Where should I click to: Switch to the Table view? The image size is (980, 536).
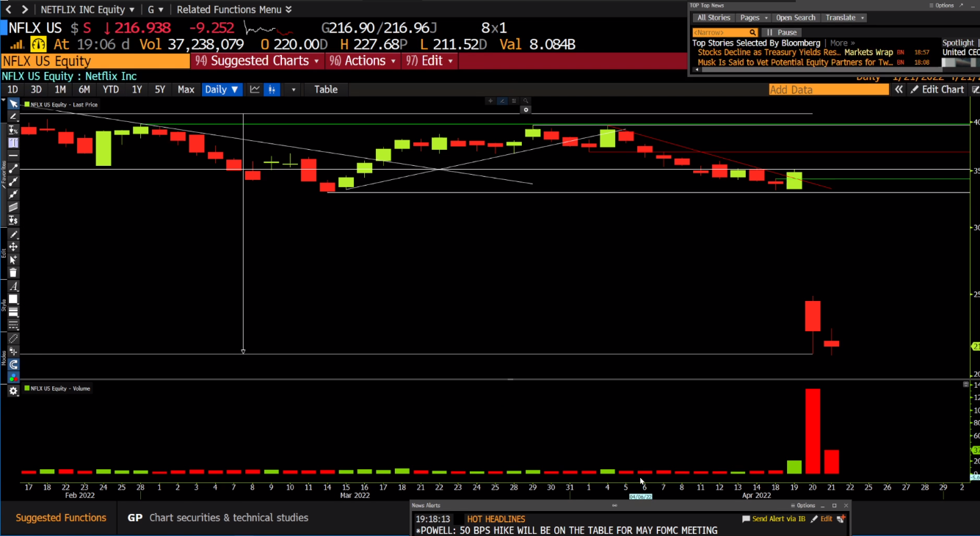326,90
